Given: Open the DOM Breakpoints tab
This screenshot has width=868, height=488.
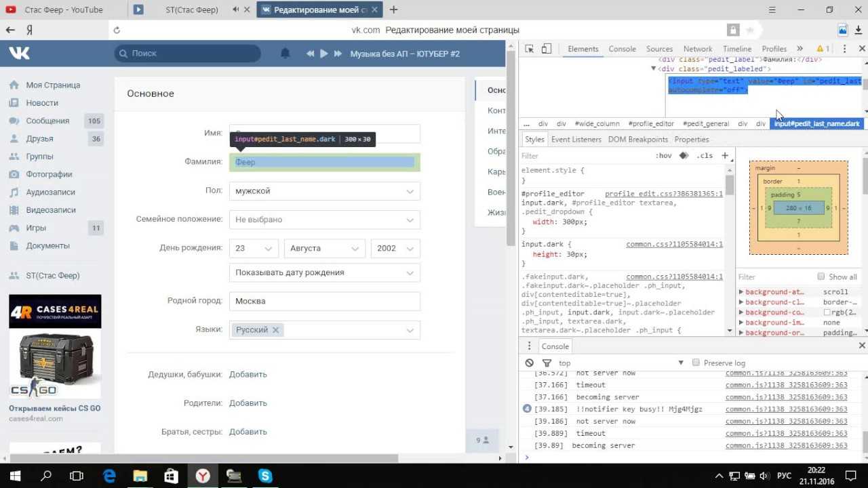Looking at the screenshot, I should point(638,139).
